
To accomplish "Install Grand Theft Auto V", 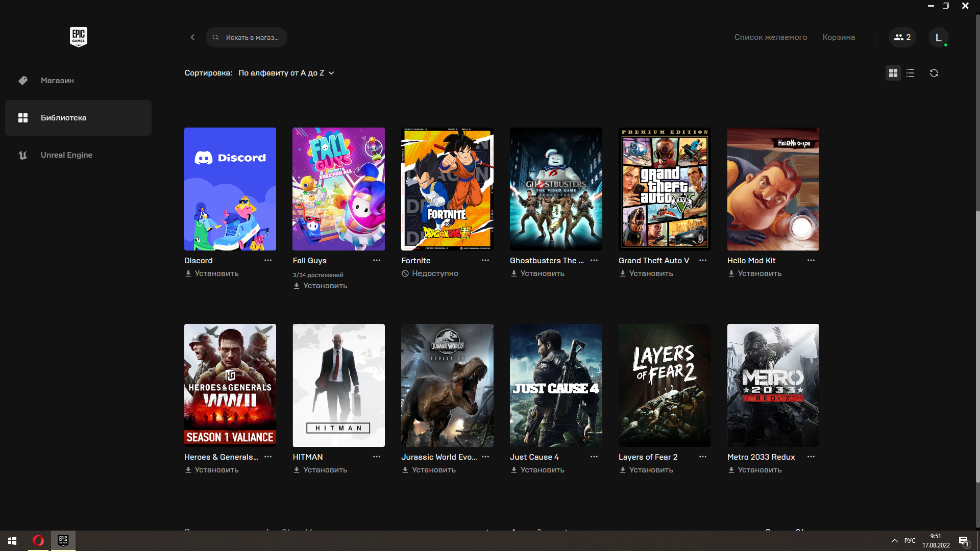I will coord(646,273).
